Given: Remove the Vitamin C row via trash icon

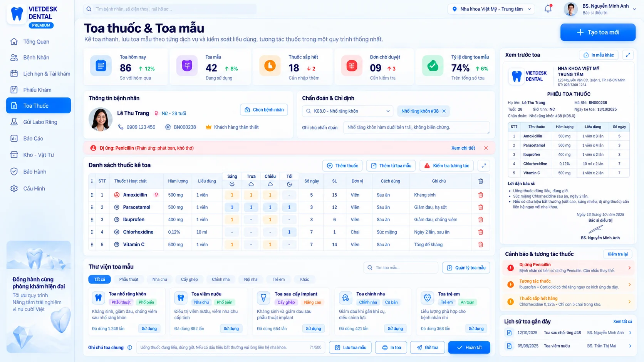Looking at the screenshot, I should [x=481, y=245].
